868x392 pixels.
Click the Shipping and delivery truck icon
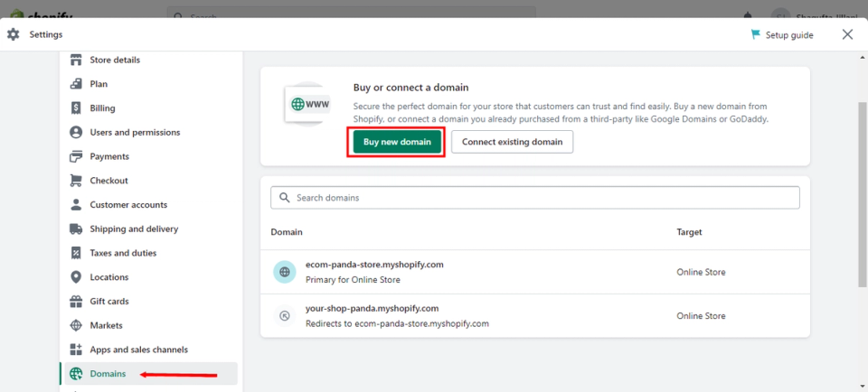pos(76,229)
